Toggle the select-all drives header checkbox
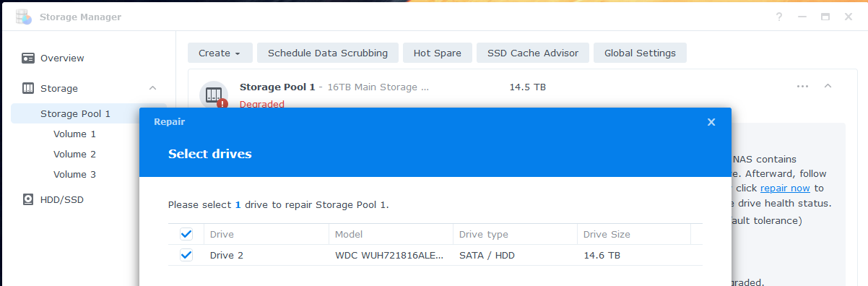This screenshot has height=286, width=868. tap(186, 234)
